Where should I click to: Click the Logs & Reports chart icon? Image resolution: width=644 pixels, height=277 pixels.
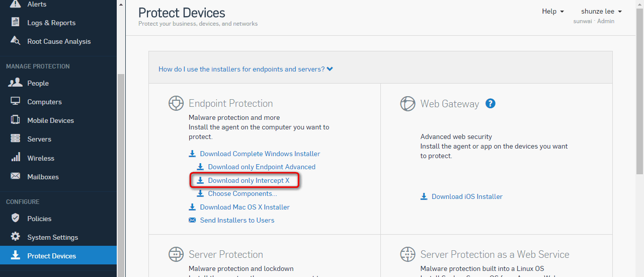click(16, 23)
